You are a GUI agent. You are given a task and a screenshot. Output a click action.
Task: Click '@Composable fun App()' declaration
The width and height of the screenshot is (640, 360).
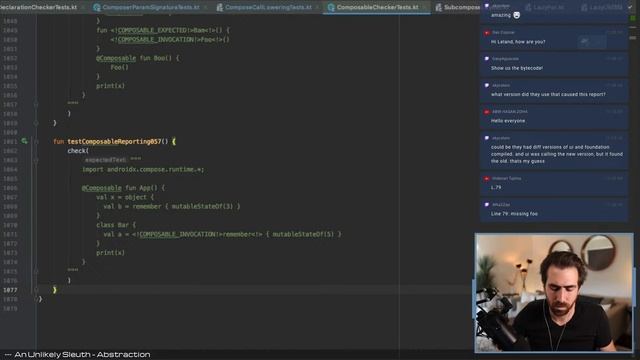123,188
